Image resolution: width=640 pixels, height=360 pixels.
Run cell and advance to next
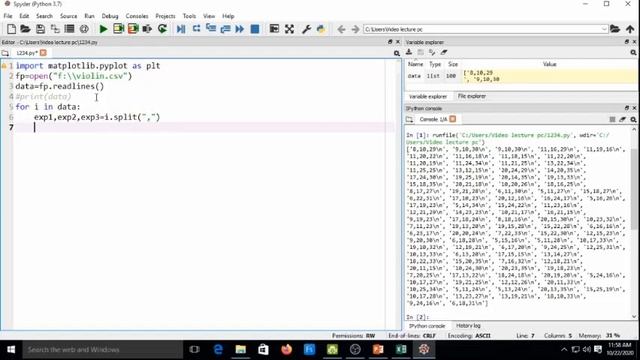[133, 29]
